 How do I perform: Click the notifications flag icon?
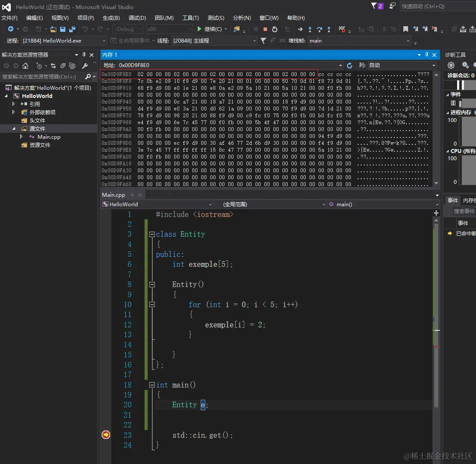(x=375, y=6)
